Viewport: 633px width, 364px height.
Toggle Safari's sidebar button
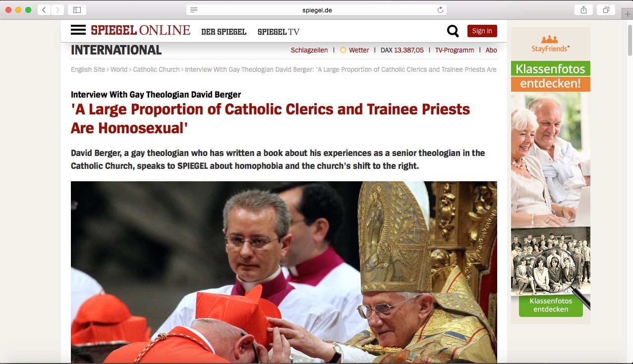77,10
